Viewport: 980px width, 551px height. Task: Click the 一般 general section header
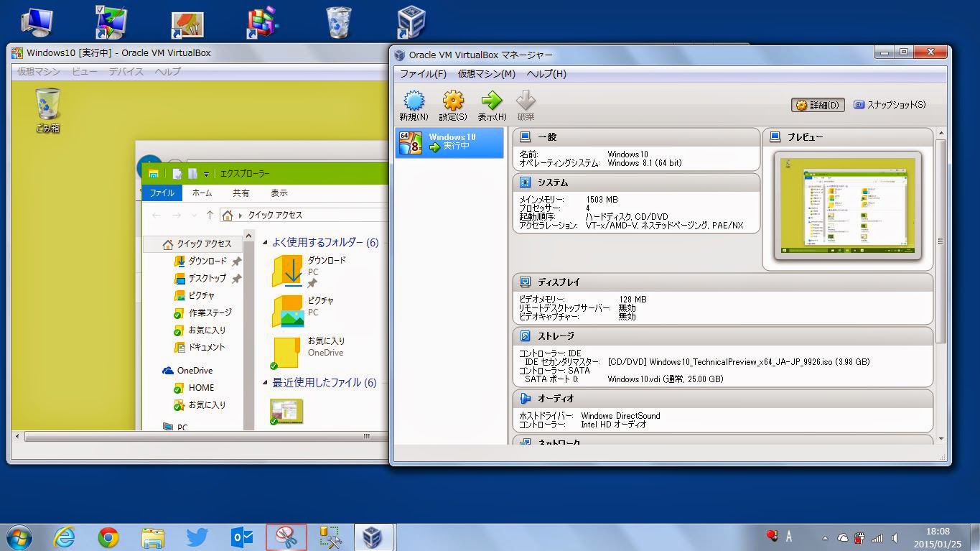[636, 136]
